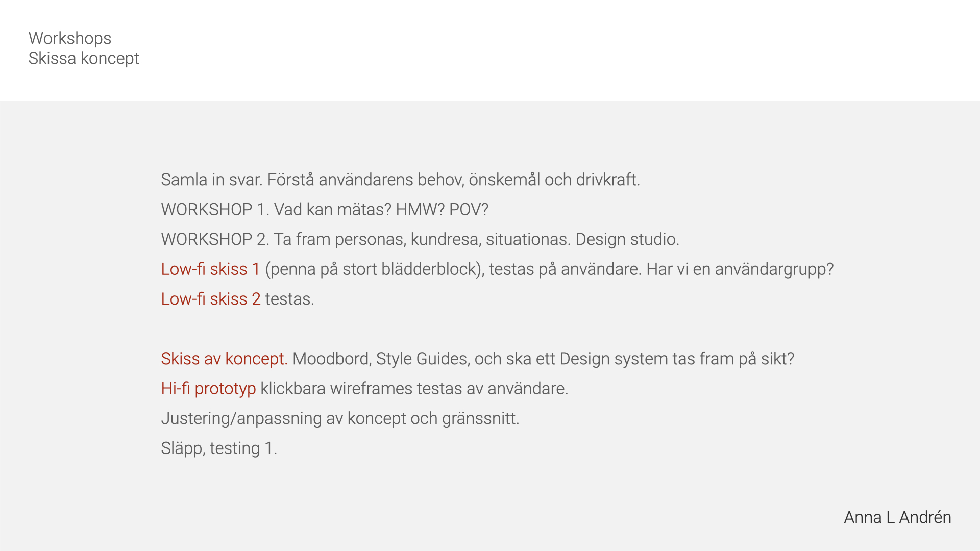Click '(penna på stort blädderblock)' phrase
Screen dimensions: 980x551
point(375,269)
